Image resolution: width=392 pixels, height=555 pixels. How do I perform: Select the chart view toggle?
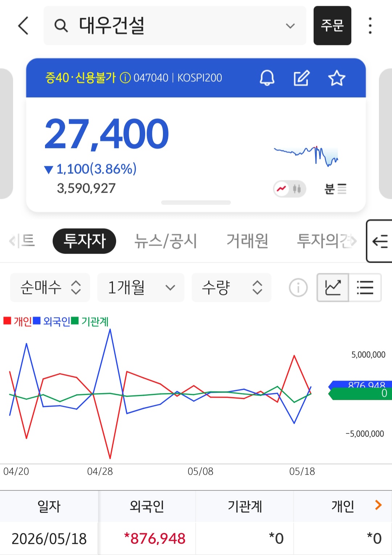click(x=333, y=287)
